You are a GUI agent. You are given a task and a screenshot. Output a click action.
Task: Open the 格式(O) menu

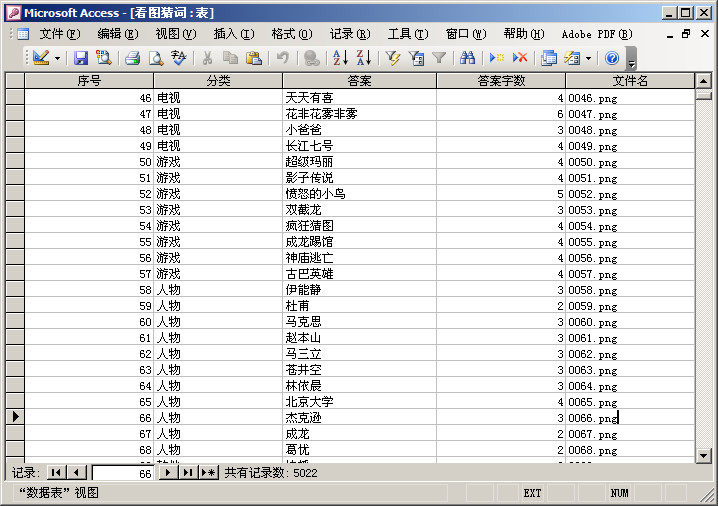click(292, 34)
